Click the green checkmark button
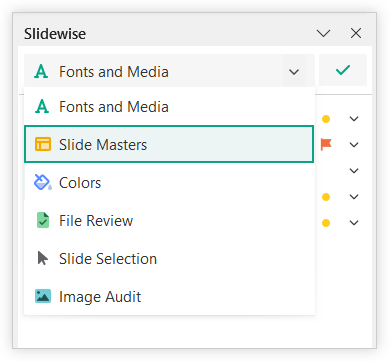The width and height of the screenshot is (390, 362). point(343,70)
